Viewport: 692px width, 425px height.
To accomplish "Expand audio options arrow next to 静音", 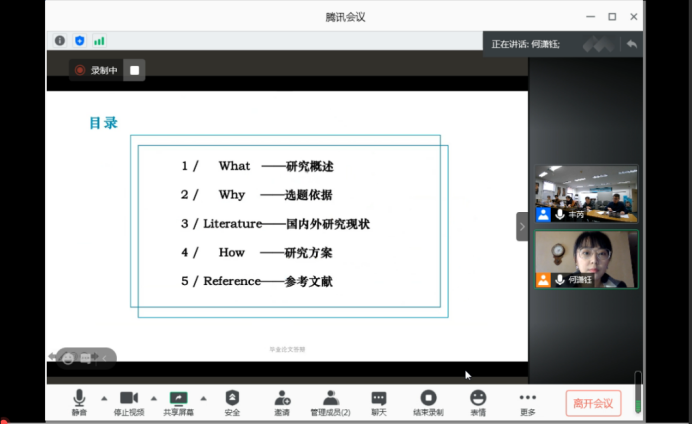I will click(x=104, y=398).
